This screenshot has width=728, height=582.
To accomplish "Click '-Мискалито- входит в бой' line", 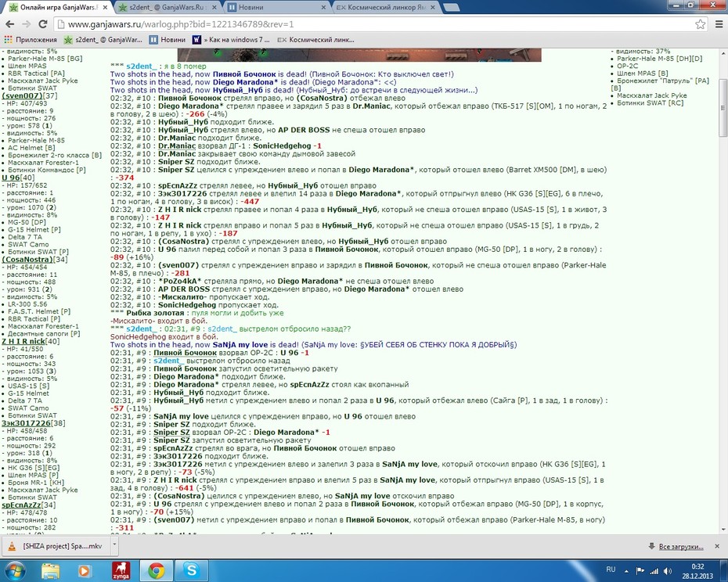I will 159,321.
